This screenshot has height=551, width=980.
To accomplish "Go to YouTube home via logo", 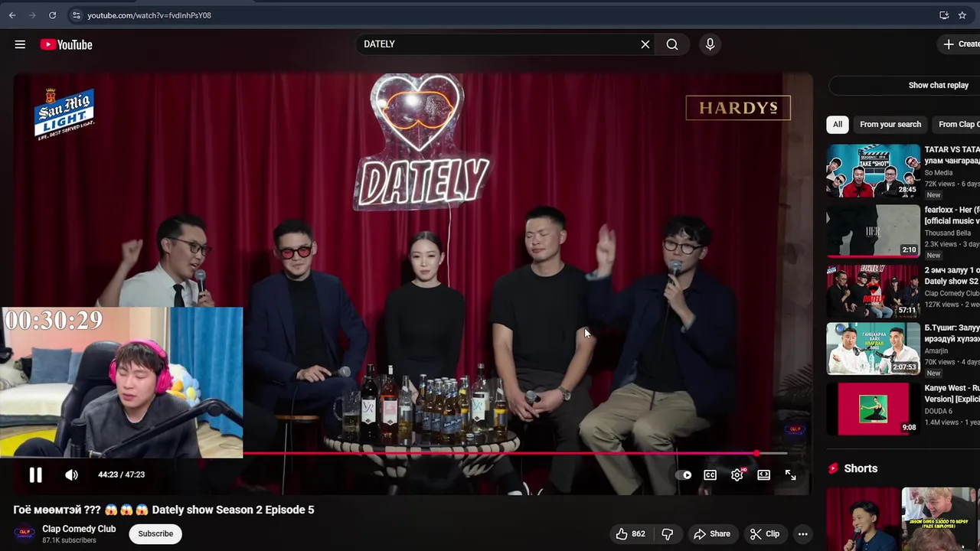I will coord(66,44).
